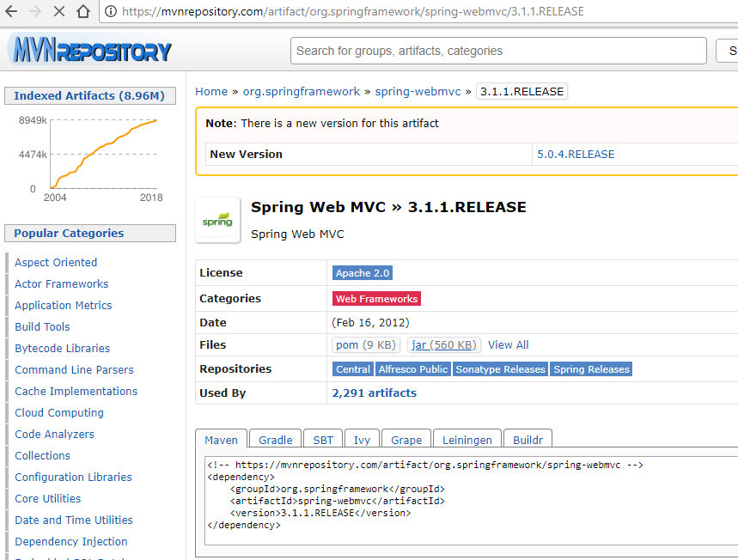Click the MVNRepository logo
The height and width of the screenshot is (560, 738).
coord(92,50)
